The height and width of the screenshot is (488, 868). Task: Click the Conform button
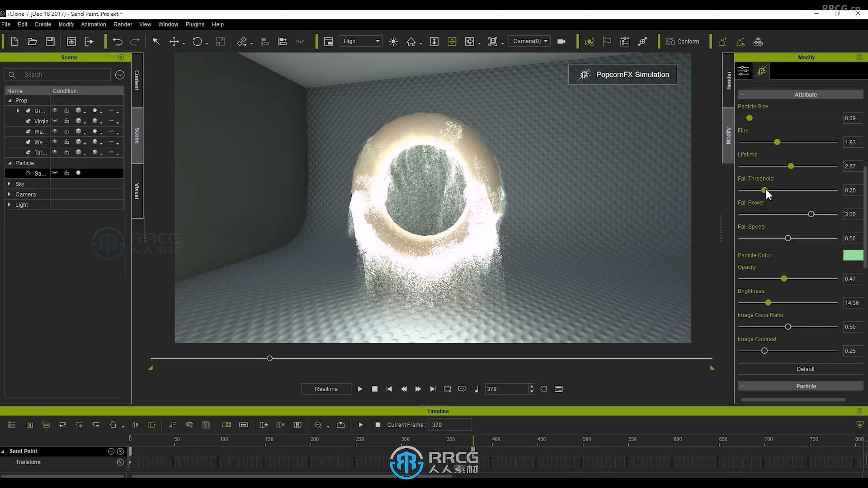[682, 42]
